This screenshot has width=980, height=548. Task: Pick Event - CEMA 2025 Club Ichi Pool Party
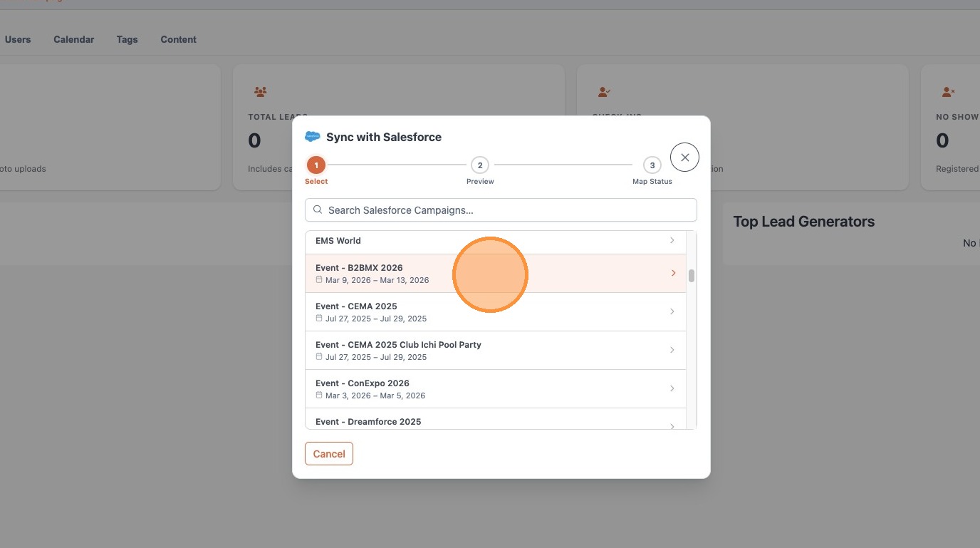click(x=398, y=345)
